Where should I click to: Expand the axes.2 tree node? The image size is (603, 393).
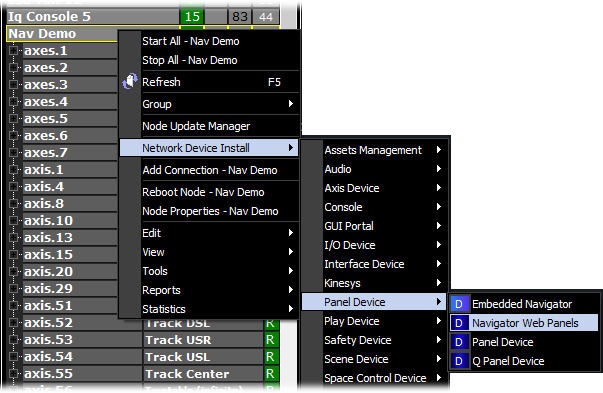[x=13, y=67]
